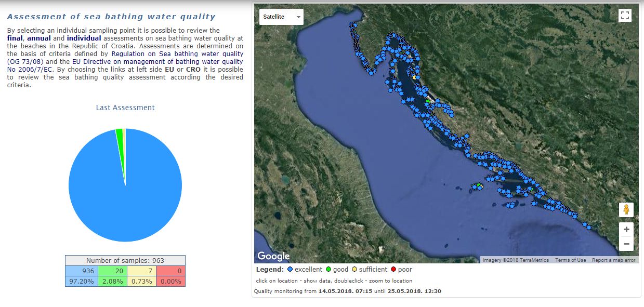Image resolution: width=644 pixels, height=307 pixels.
Task: Zoom in on the map
Action: [x=626, y=229]
